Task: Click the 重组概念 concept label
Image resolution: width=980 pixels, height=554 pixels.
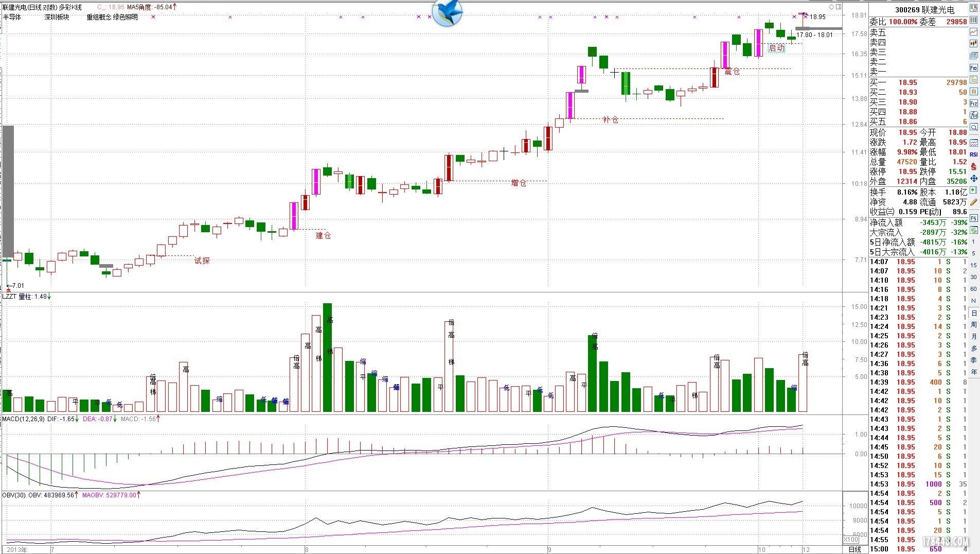Action: pos(99,17)
